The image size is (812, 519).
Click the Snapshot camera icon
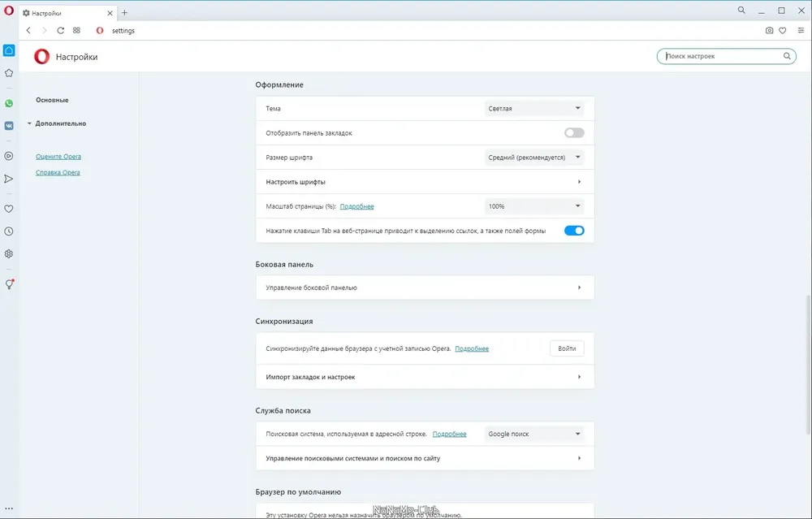click(769, 31)
